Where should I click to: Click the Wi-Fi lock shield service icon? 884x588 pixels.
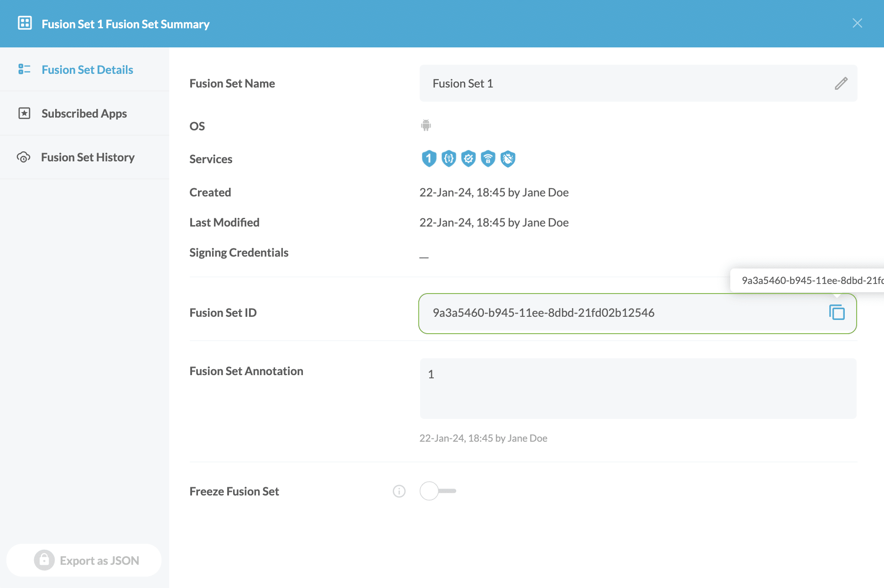click(488, 159)
